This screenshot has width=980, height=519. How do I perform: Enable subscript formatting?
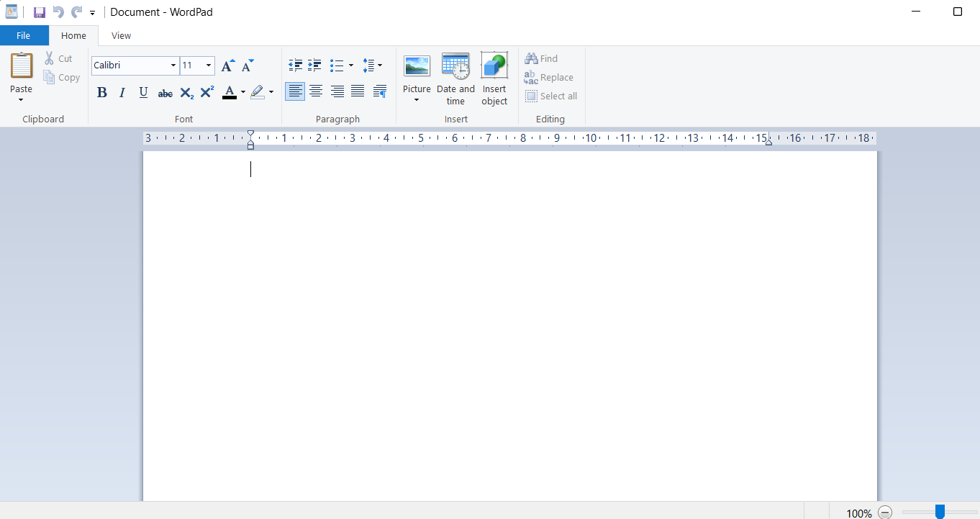pos(186,92)
